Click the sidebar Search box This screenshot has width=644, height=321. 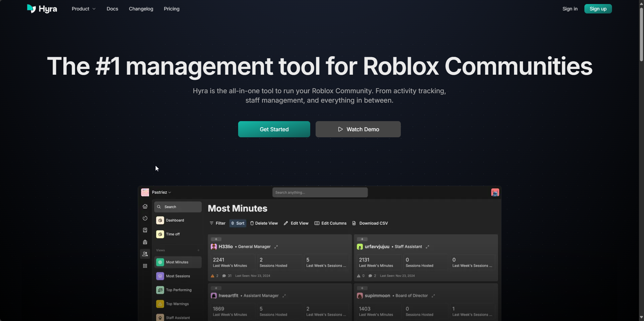[178, 207]
